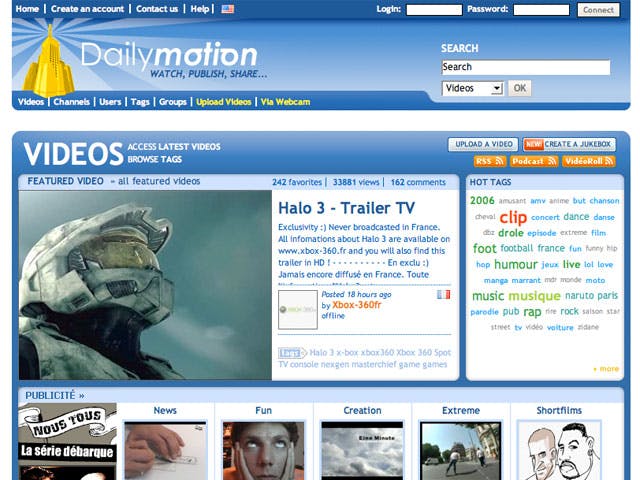Click the OK search button
Image resolution: width=640 pixels, height=480 pixels.
tap(520, 88)
